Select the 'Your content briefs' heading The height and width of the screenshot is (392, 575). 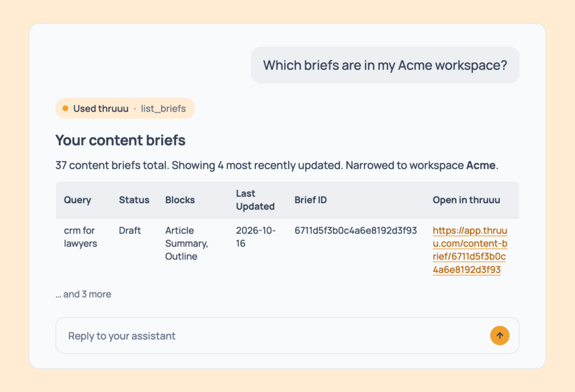(x=120, y=140)
